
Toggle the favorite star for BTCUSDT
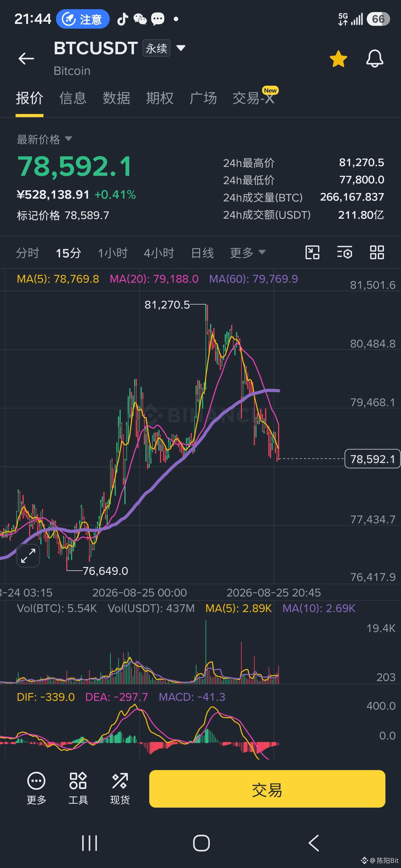[x=338, y=59]
